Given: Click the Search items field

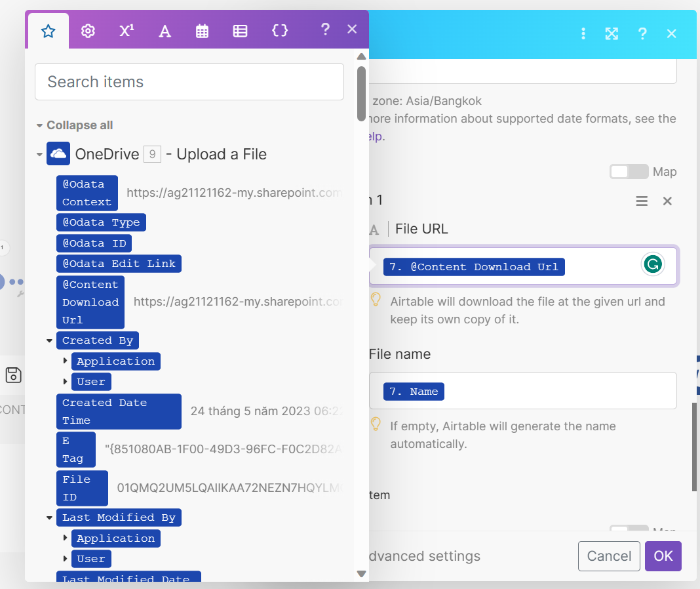Looking at the screenshot, I should tap(189, 82).
